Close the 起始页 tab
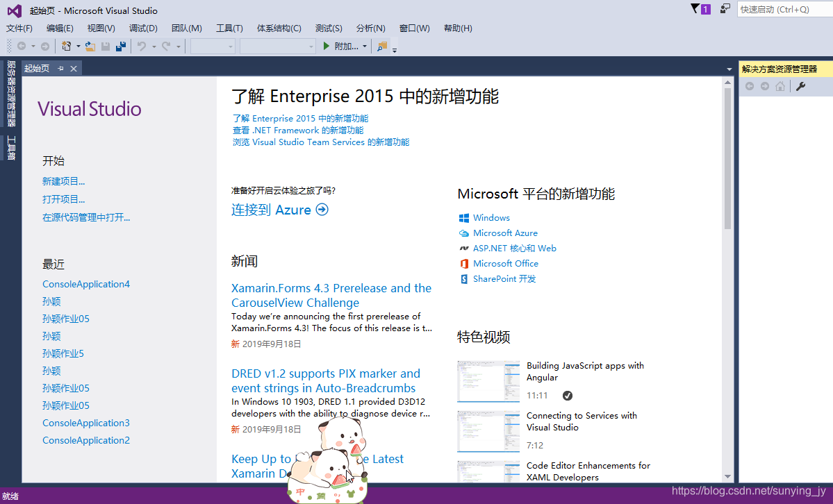This screenshot has width=833, height=504. (x=74, y=69)
